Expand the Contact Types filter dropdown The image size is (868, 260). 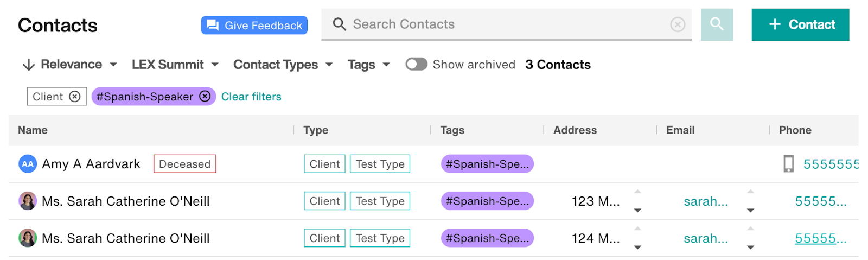(x=283, y=64)
